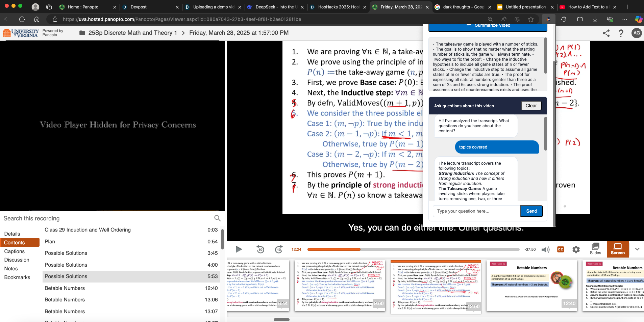The width and height of the screenshot is (644, 322).
Task: Open browser profile icon
Action: 35,7
